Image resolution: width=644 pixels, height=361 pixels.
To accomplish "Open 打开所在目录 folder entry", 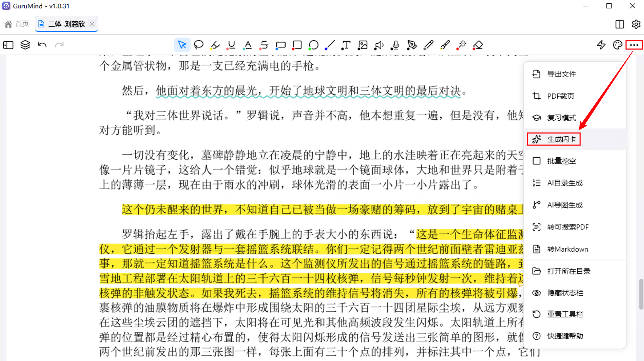I will click(575, 271).
